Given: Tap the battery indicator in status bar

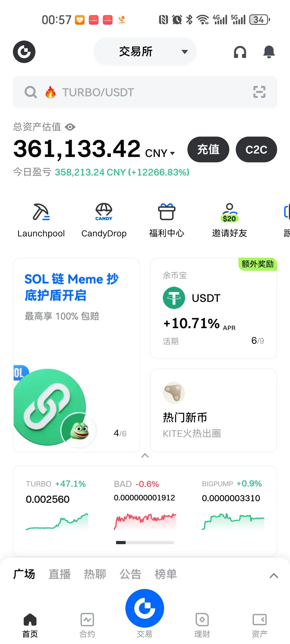Looking at the screenshot, I should 260,20.
